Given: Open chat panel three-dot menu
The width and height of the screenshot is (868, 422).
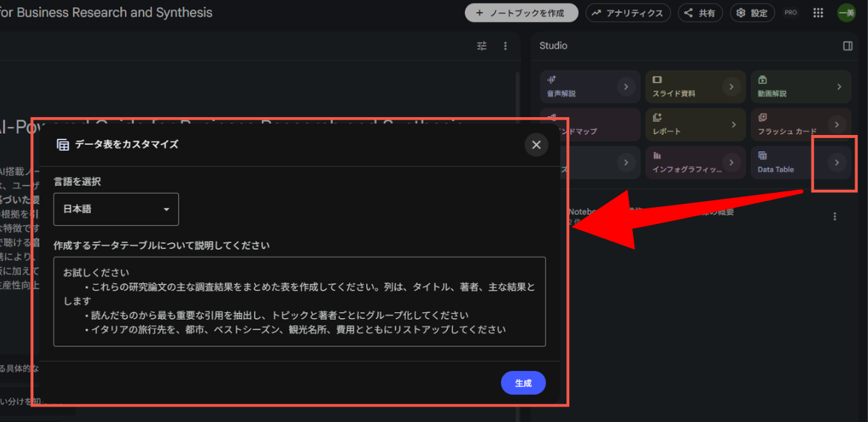Looking at the screenshot, I should point(505,46).
